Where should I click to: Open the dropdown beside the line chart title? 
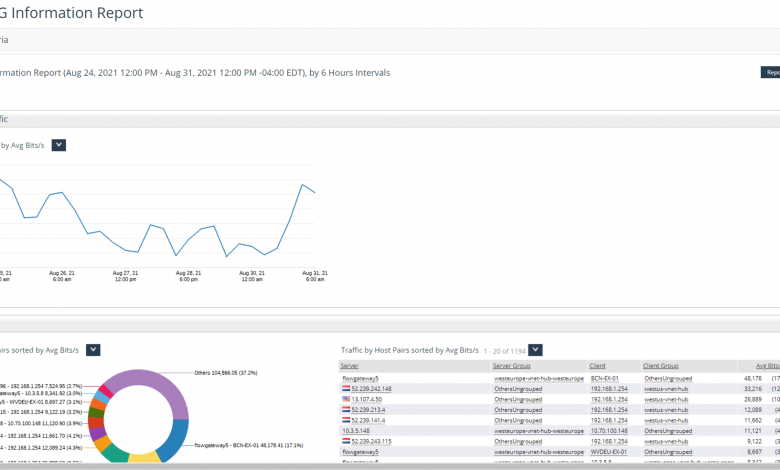pos(59,145)
